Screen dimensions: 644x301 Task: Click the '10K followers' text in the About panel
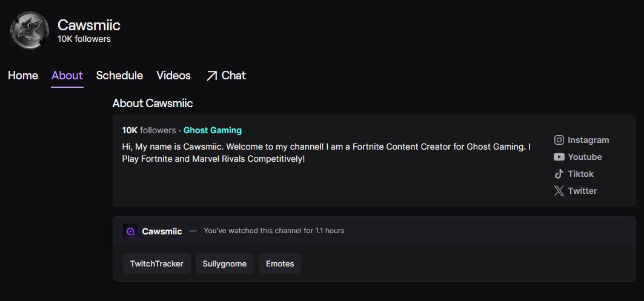point(148,131)
